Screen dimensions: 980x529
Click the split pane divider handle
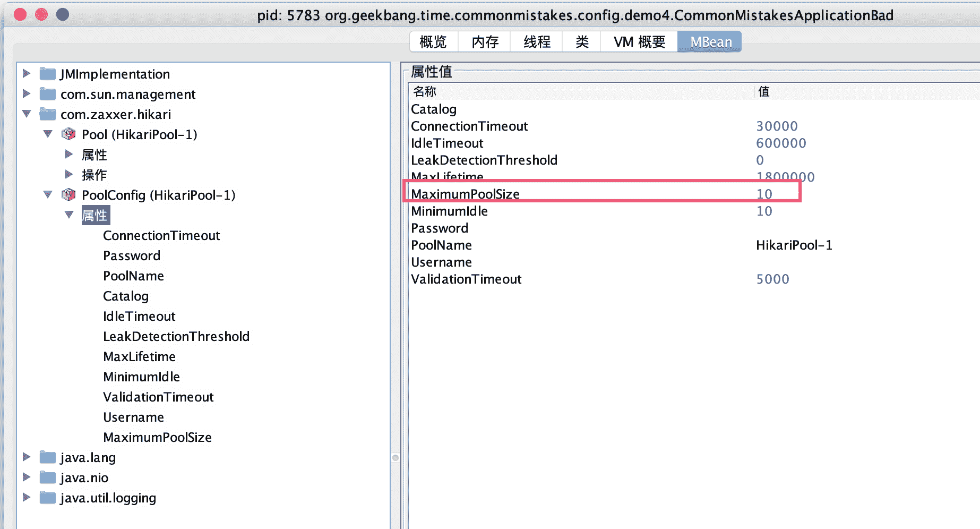(x=396, y=457)
